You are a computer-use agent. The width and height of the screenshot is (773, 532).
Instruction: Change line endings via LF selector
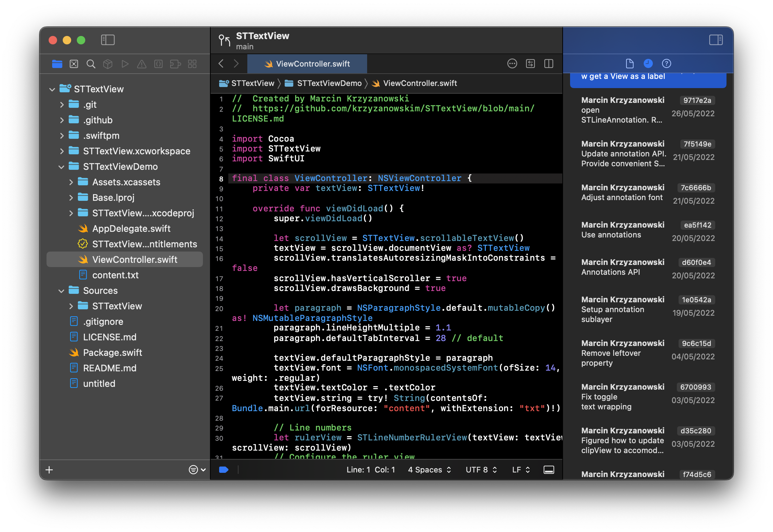(x=521, y=470)
